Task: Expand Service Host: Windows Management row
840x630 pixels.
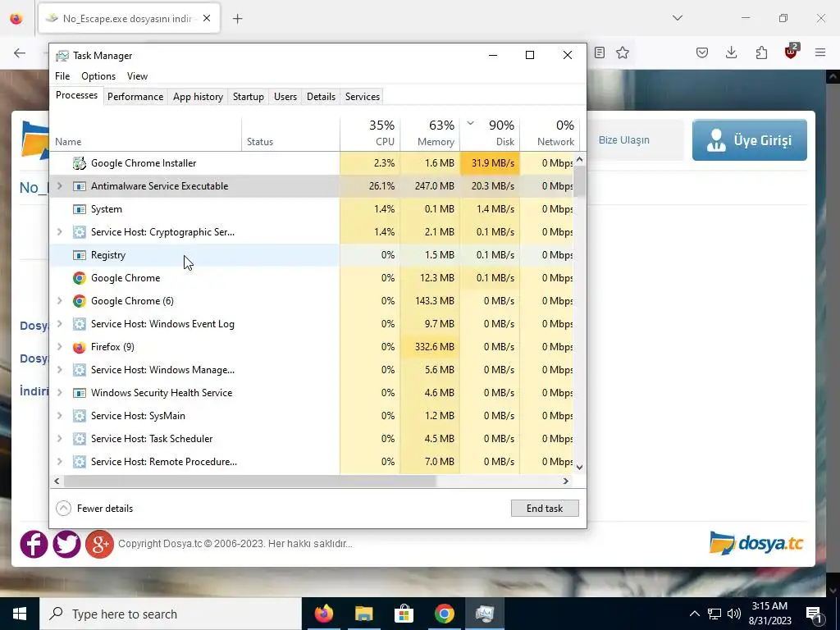Action: [x=59, y=370]
